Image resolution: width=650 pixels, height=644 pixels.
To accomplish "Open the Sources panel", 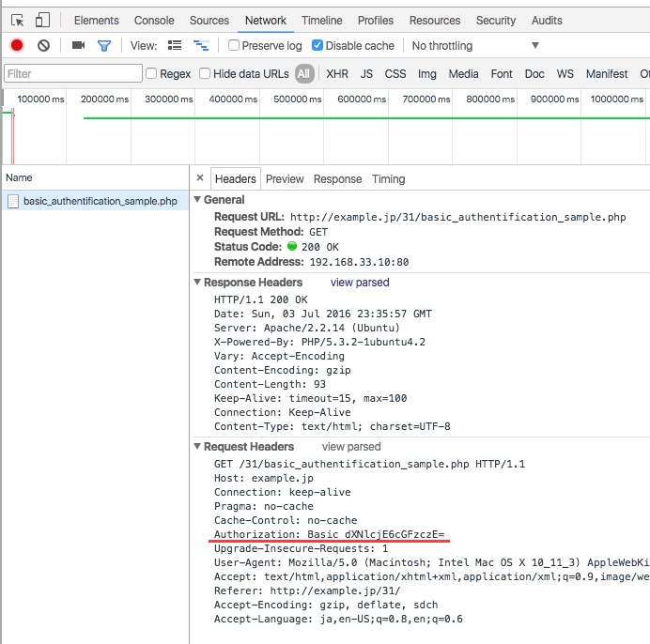I will point(209,21).
